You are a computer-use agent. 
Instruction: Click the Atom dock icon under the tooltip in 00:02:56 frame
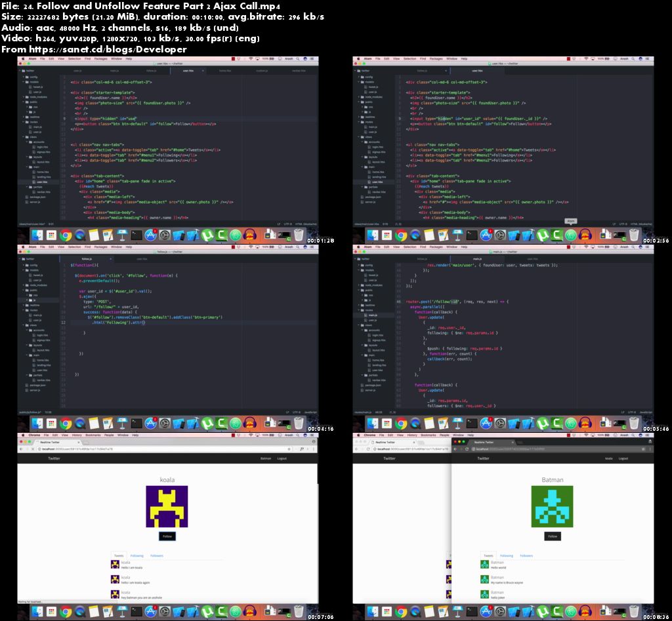tap(571, 235)
